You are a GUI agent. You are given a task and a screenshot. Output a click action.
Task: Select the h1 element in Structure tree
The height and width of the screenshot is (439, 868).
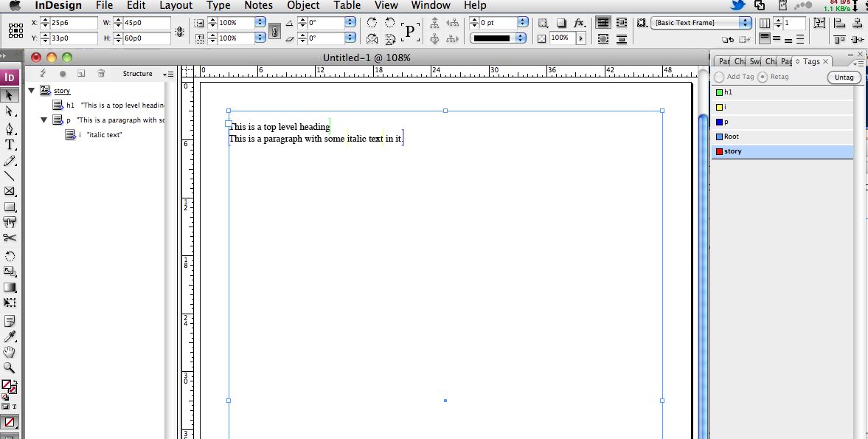[x=108, y=106]
